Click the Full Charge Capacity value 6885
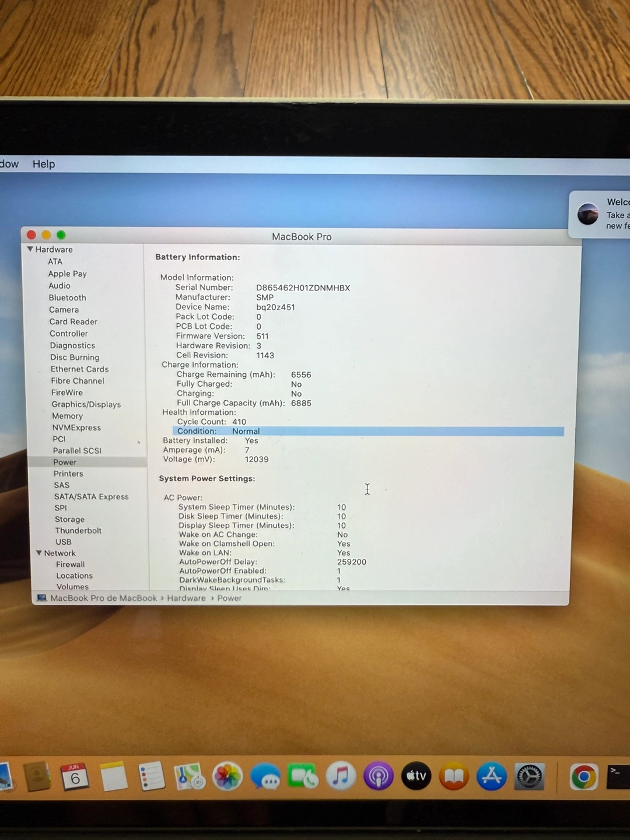This screenshot has width=630, height=840. pos(301,403)
